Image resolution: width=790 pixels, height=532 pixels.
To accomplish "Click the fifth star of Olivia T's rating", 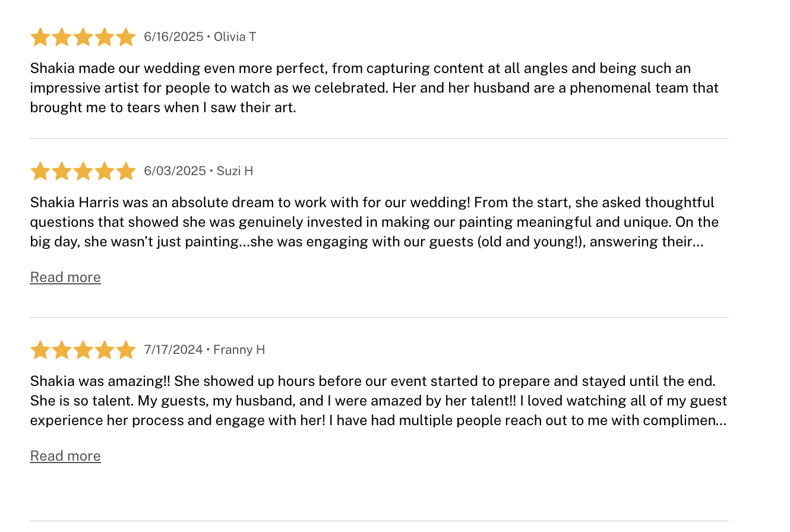I will point(126,37).
